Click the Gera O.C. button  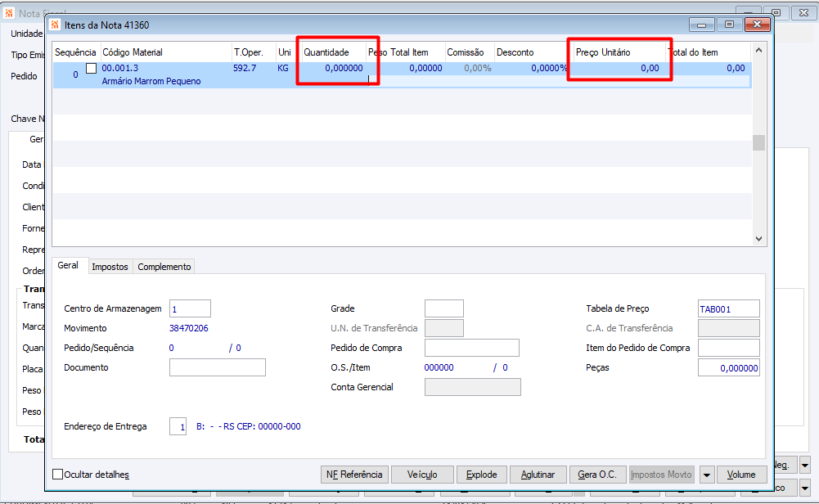click(x=597, y=475)
